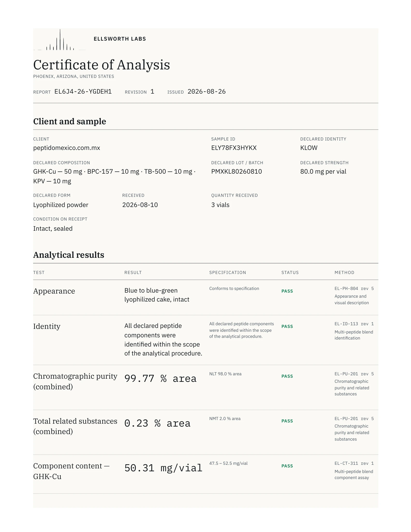The image size is (411, 532).
Task: Click PASS status in Identity row
Action: click(287, 327)
